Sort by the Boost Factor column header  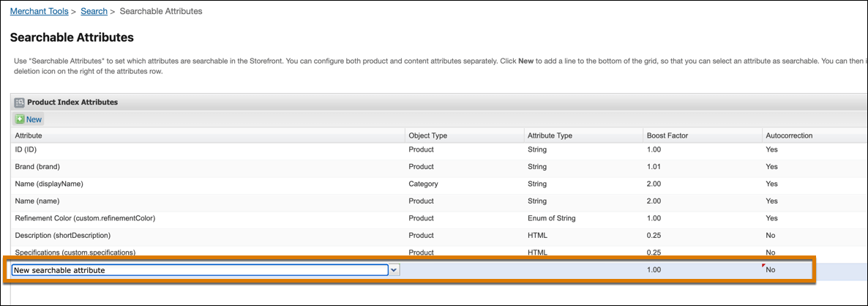coord(667,135)
